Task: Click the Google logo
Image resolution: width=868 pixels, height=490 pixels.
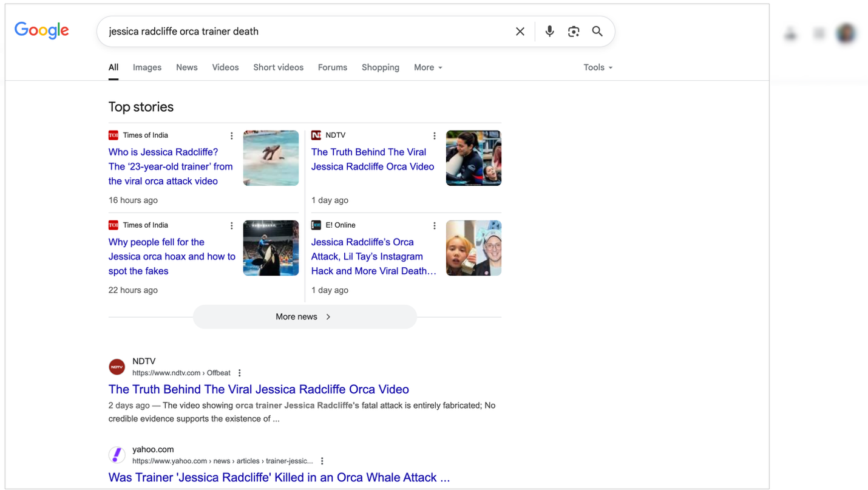Action: 42,30
